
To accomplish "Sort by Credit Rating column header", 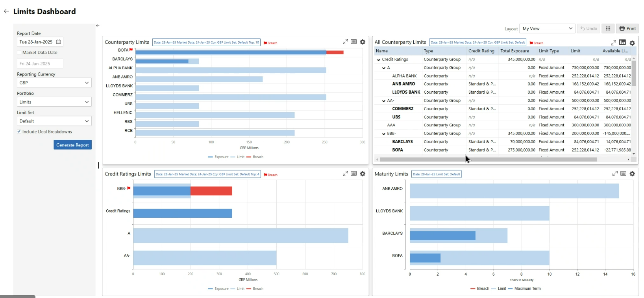I will point(483,51).
